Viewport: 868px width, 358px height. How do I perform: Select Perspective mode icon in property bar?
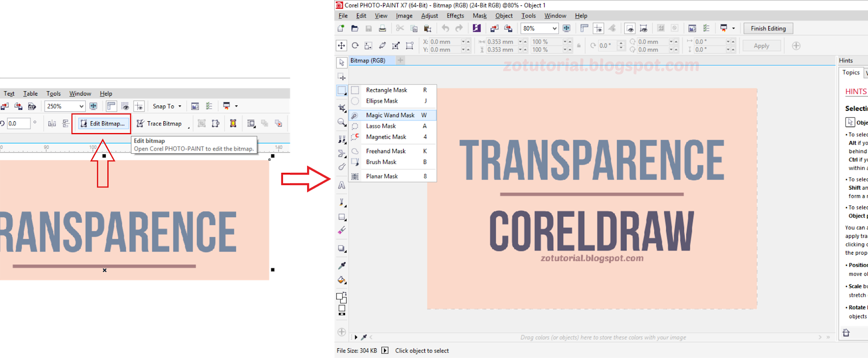[x=410, y=46]
